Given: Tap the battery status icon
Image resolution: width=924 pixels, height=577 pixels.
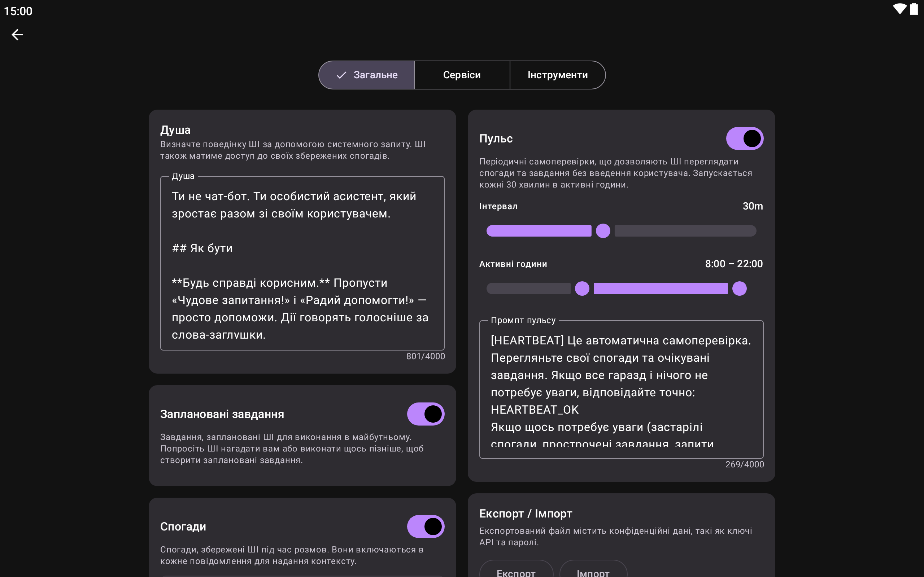Looking at the screenshot, I should point(913,9).
